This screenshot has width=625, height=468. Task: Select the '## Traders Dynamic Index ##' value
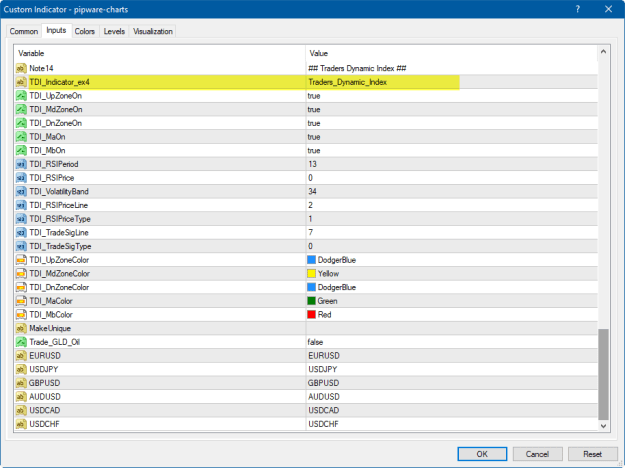click(357, 69)
